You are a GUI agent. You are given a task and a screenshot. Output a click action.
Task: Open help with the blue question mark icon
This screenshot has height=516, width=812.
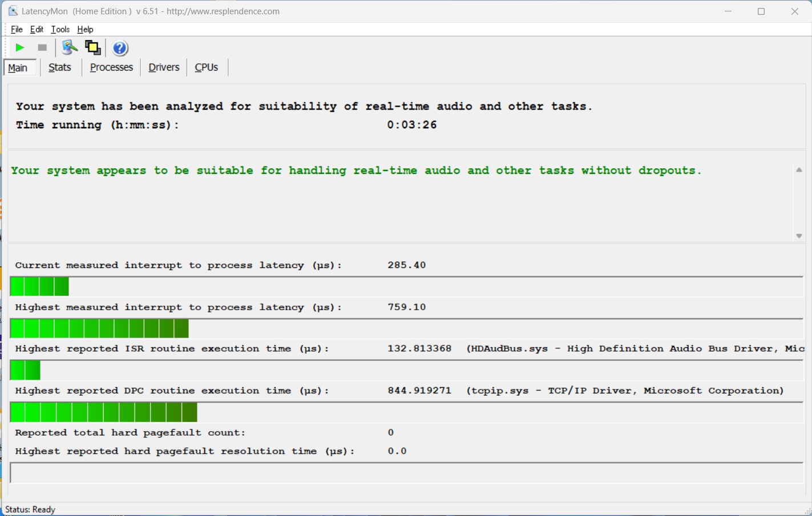click(120, 48)
